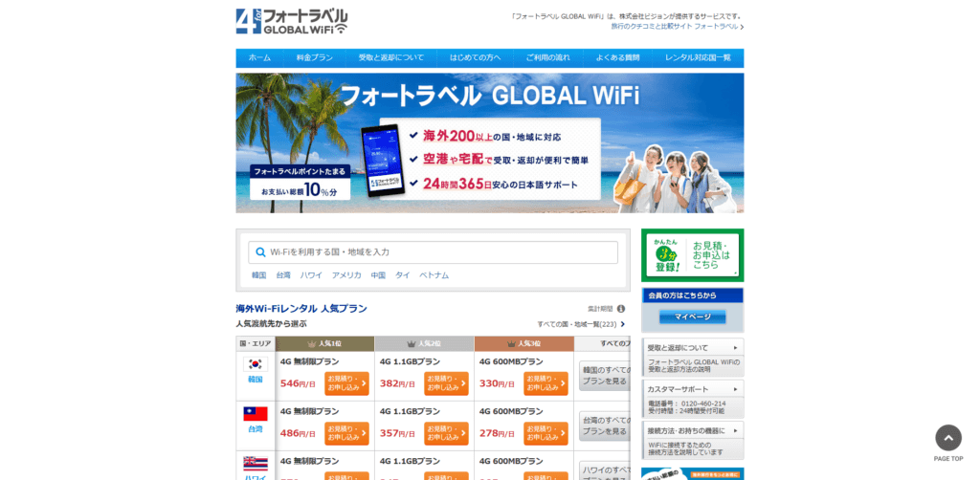Open the 料金プラン menu tab
Image resolution: width=980 pixels, height=480 pixels.
(314, 58)
